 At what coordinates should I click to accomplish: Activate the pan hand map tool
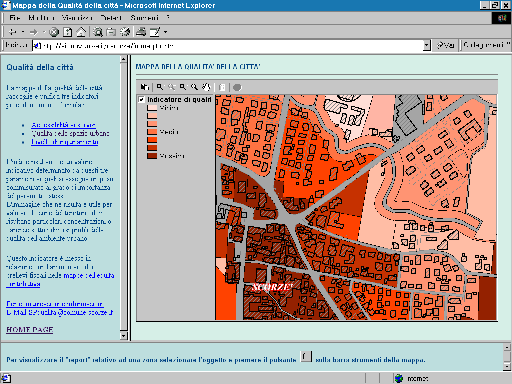pyautogui.click(x=206, y=87)
